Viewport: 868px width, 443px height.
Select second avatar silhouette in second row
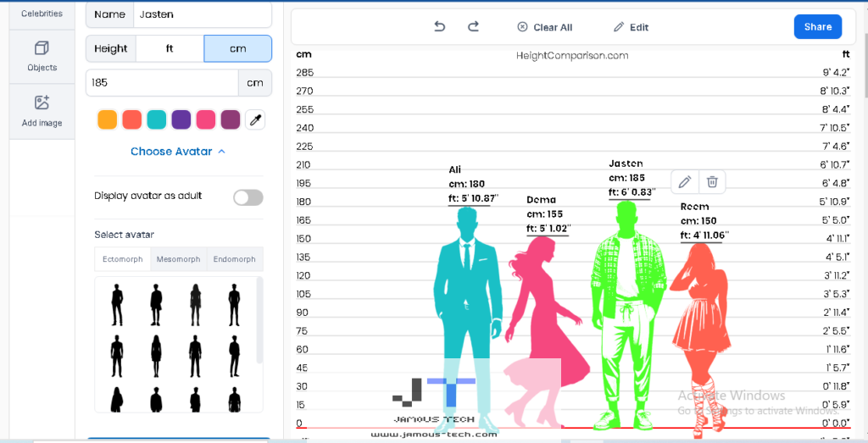coord(156,356)
